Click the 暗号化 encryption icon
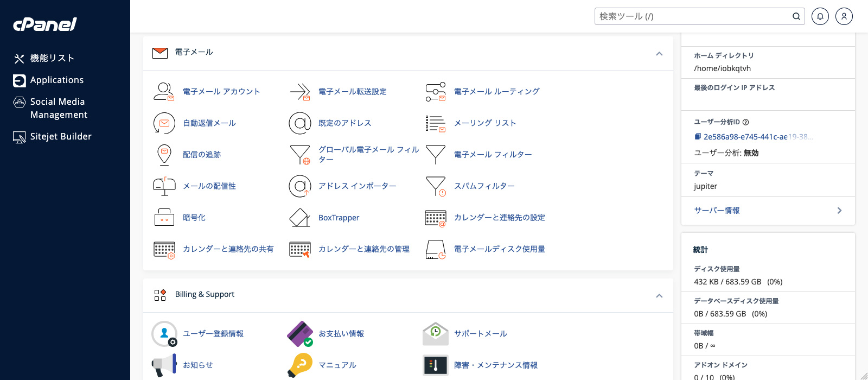The width and height of the screenshot is (868, 380). [x=164, y=218]
